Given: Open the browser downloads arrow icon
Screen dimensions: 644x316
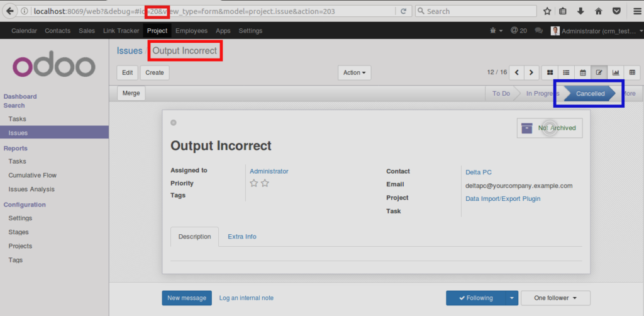Looking at the screenshot, I should point(580,11).
